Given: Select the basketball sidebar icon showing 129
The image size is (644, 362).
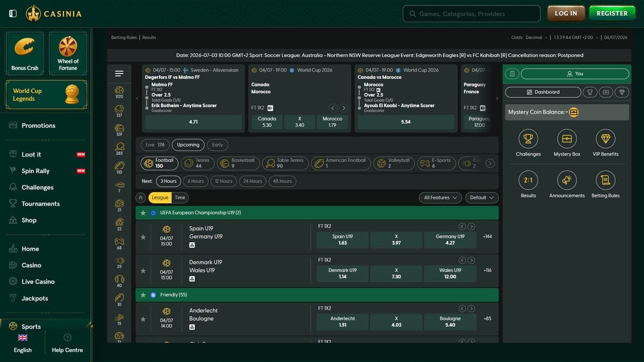Looking at the screenshot, I should [119, 128].
